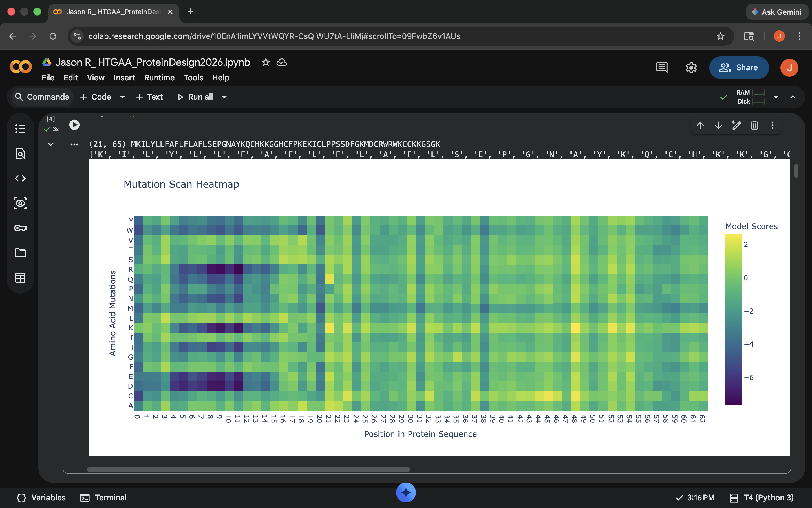Expand the Code insert dropdown arrow

click(x=122, y=97)
